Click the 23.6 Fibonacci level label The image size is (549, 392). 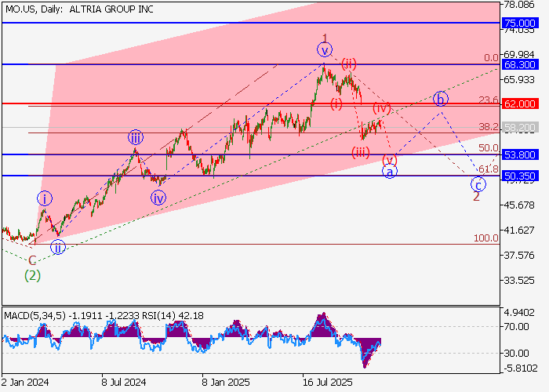point(489,100)
